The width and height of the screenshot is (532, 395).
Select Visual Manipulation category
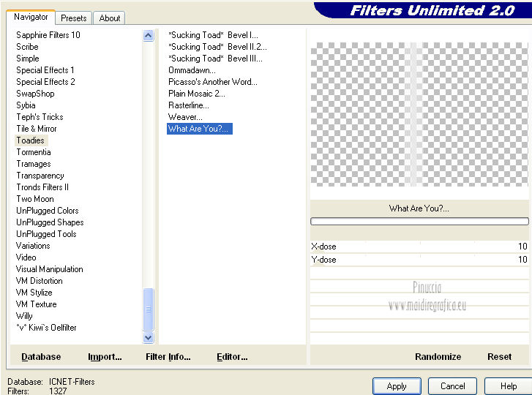[x=49, y=269]
